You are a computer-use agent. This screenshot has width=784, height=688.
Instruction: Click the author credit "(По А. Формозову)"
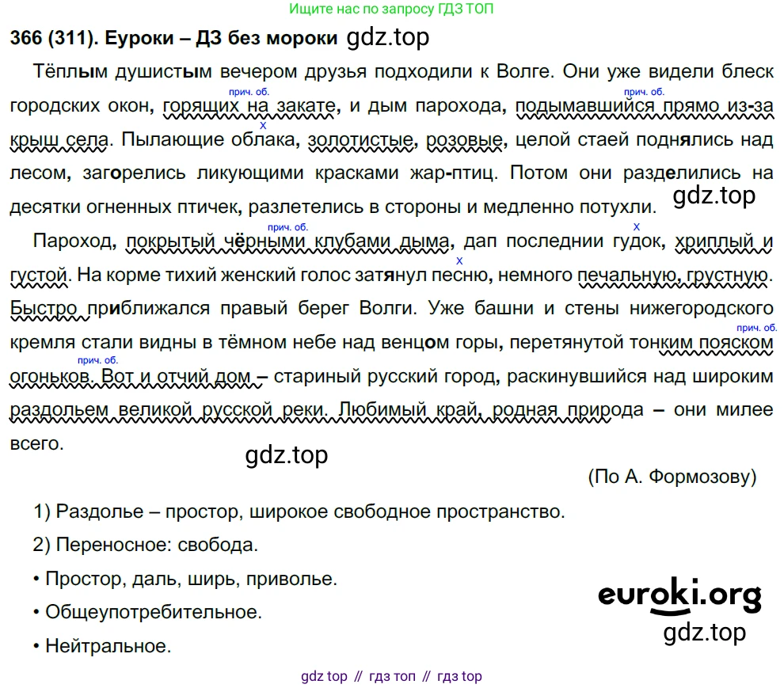(672, 477)
